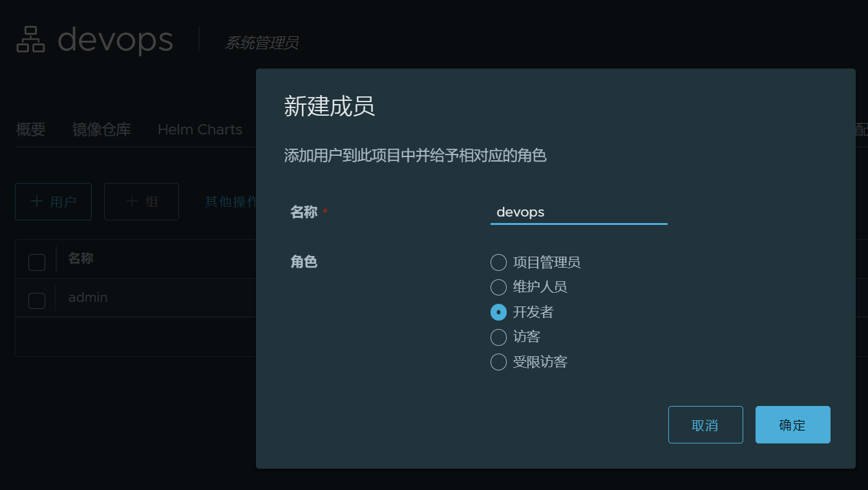Switch to the 概要 tab
This screenshot has height=490, width=868.
30,130
